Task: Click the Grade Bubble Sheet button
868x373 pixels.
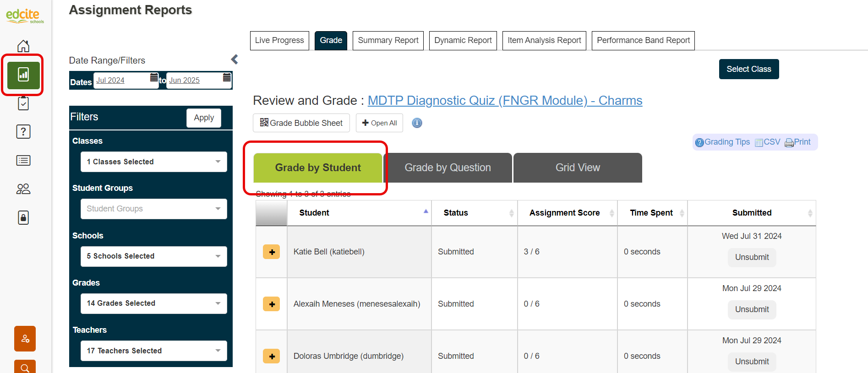Action: [301, 123]
